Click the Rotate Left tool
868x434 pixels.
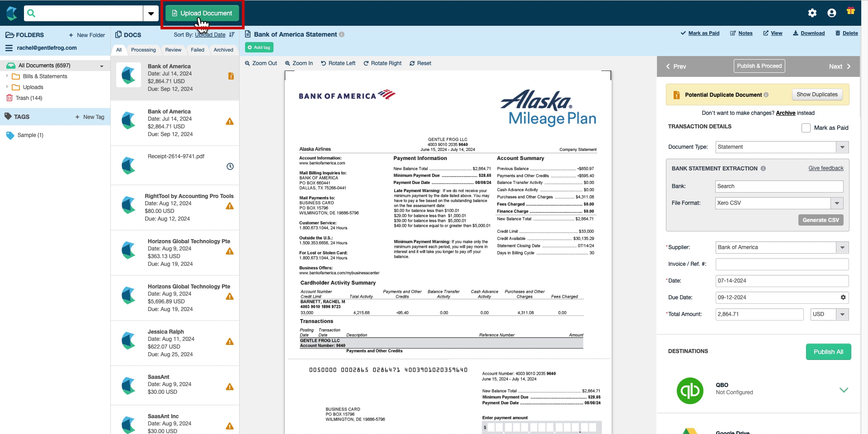tap(338, 63)
